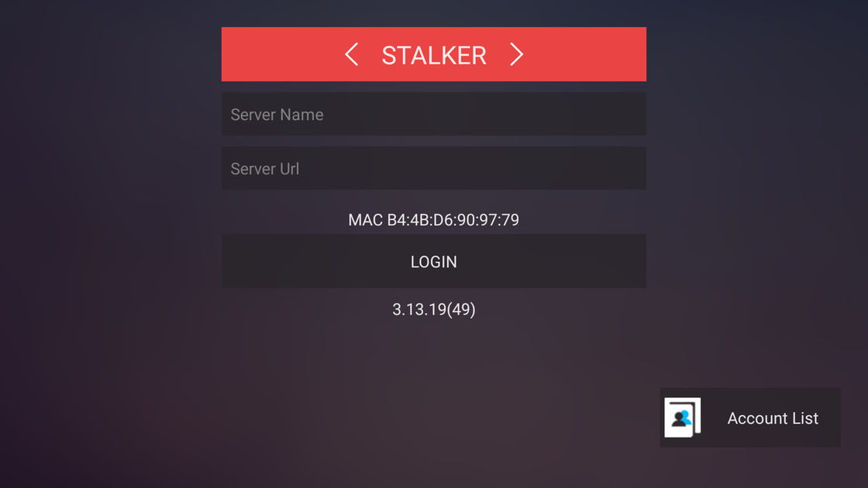The height and width of the screenshot is (488, 868).
Task: Focus the Server Name field
Action: point(434,114)
